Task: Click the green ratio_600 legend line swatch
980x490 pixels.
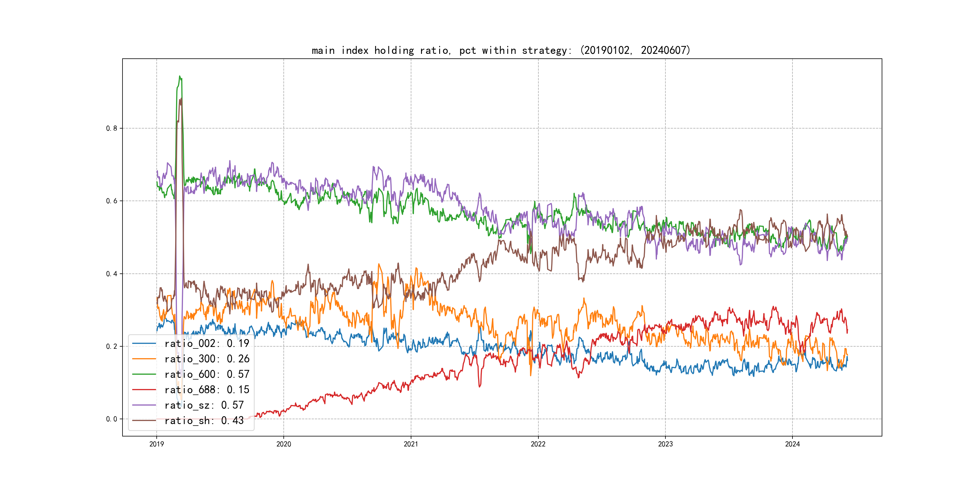Action: click(144, 374)
